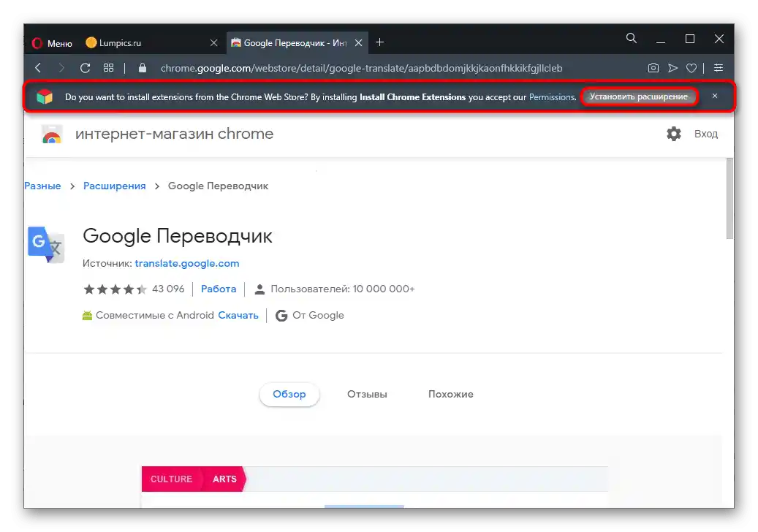Add page to bookmarks heart icon
This screenshot has height=532, width=758.
(x=691, y=68)
